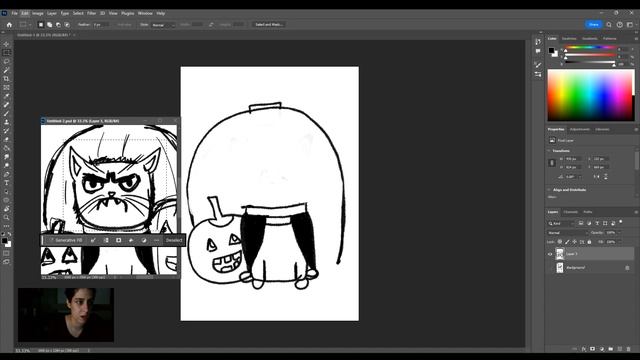Select the Frame tool
The height and width of the screenshot is (360, 640).
tap(6, 87)
